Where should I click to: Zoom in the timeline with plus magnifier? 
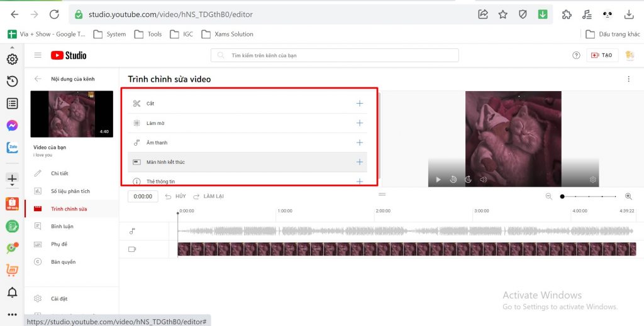tap(628, 197)
